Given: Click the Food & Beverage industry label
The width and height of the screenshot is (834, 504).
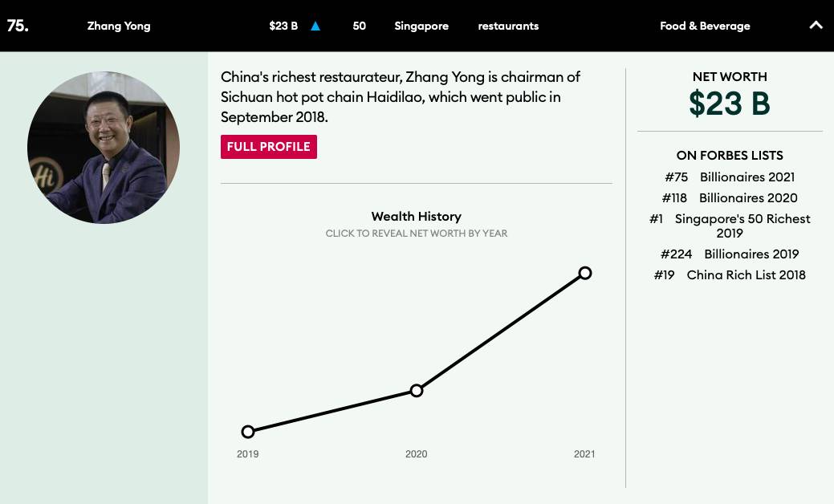Looking at the screenshot, I should pyautogui.click(x=705, y=26).
